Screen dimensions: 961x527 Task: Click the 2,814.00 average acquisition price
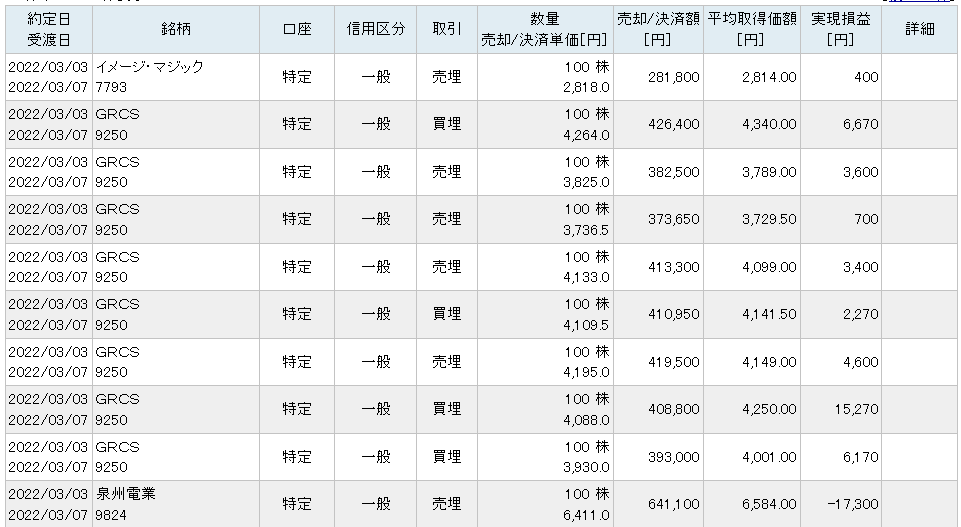coord(769,77)
